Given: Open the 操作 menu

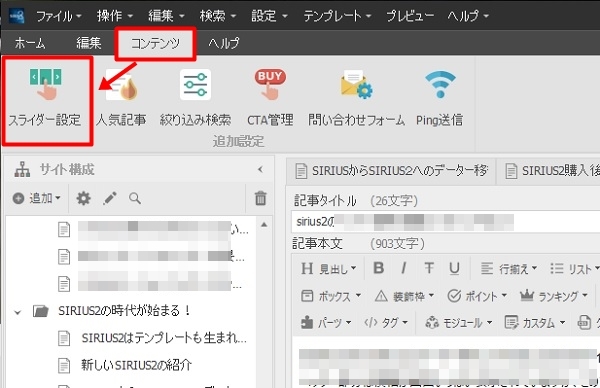Looking at the screenshot, I should (114, 16).
